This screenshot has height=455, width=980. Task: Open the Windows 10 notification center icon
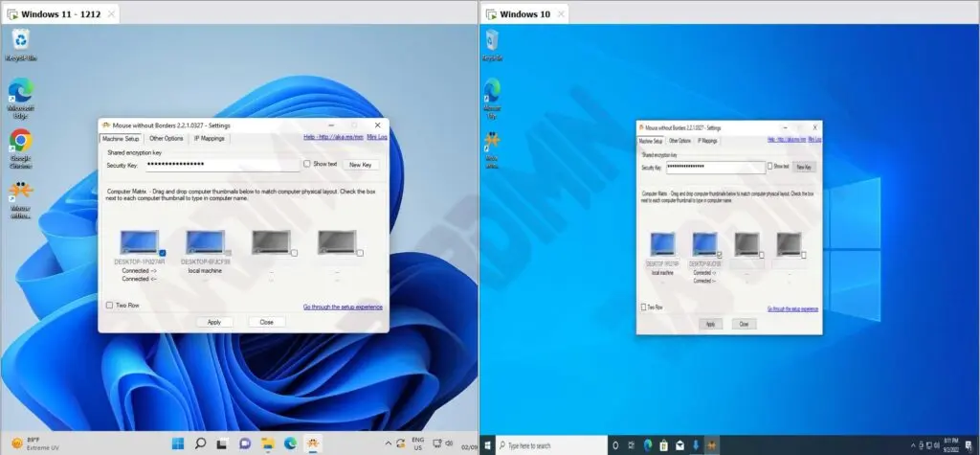(970, 445)
